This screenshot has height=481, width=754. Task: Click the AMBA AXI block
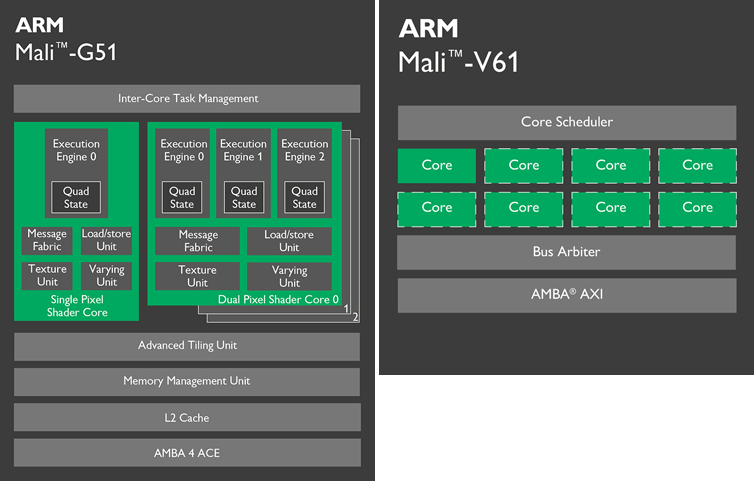coord(567,295)
